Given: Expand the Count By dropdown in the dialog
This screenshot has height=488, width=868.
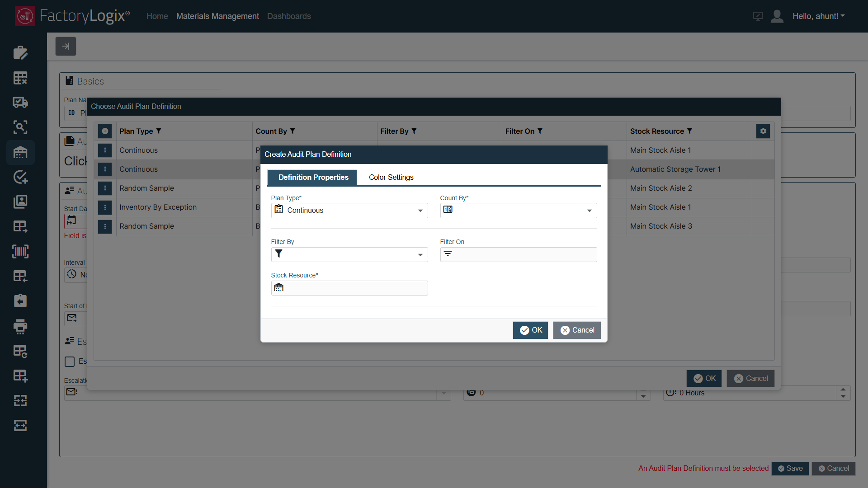Looking at the screenshot, I should (589, 210).
